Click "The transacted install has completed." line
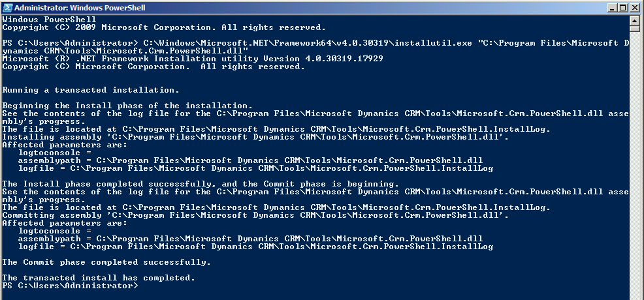Viewport: 644px width, 300px height. click(99, 278)
